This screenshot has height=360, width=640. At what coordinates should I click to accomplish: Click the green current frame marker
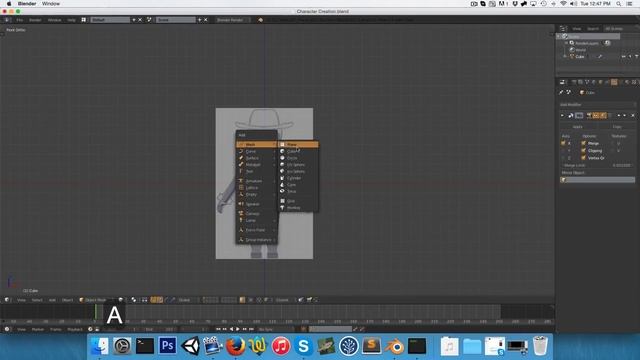click(96, 312)
